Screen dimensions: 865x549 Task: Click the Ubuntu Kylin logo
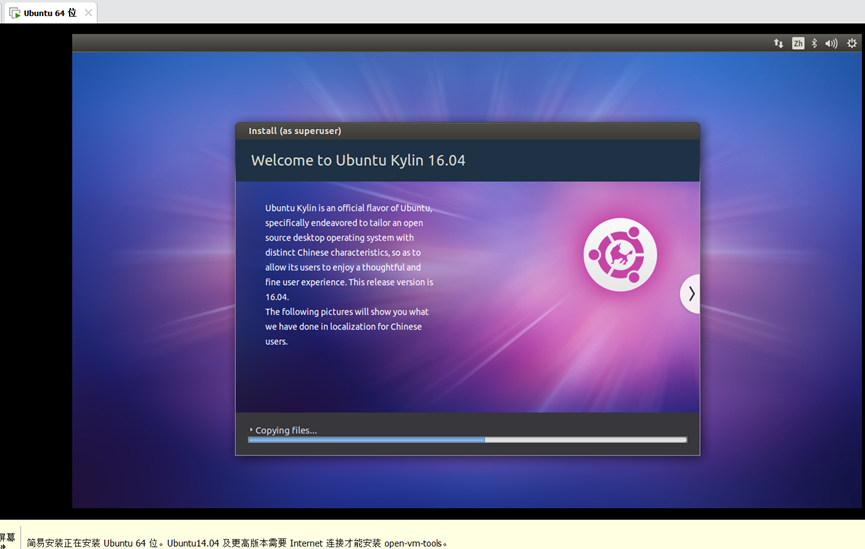pos(620,254)
